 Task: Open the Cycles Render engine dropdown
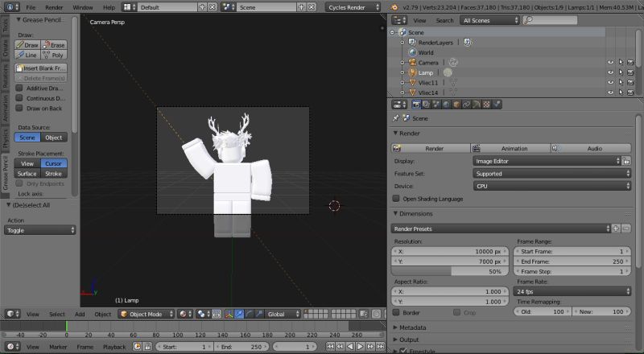[x=353, y=7]
